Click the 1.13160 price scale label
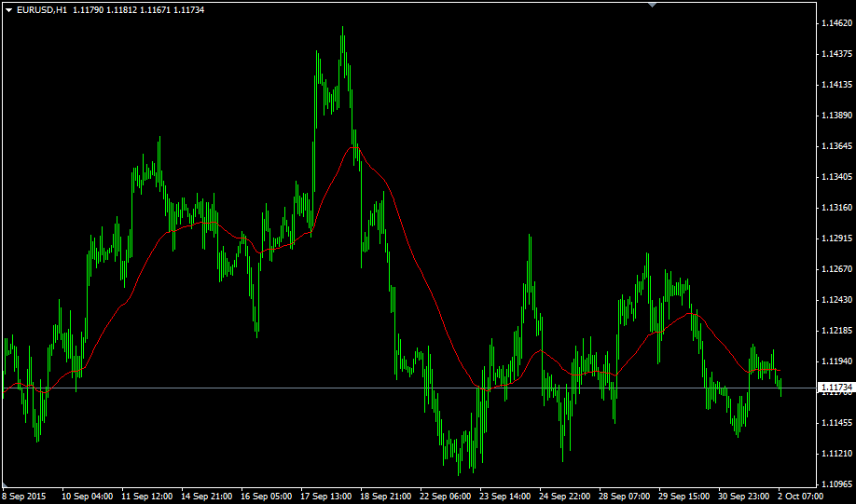This screenshot has height=504, width=856. (x=836, y=207)
